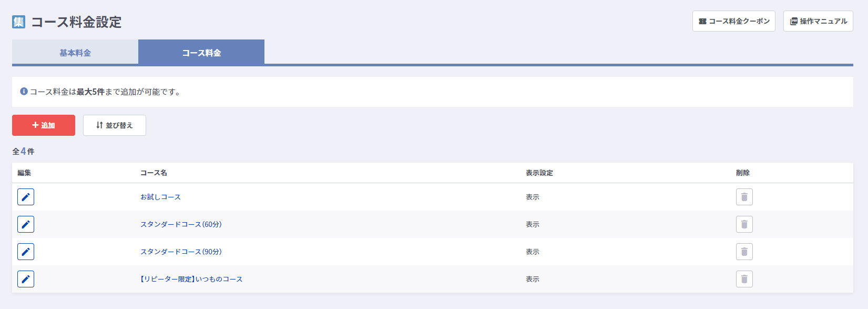Click the edit pencil for お試しコース
This screenshot has height=309, width=868.
tap(26, 197)
